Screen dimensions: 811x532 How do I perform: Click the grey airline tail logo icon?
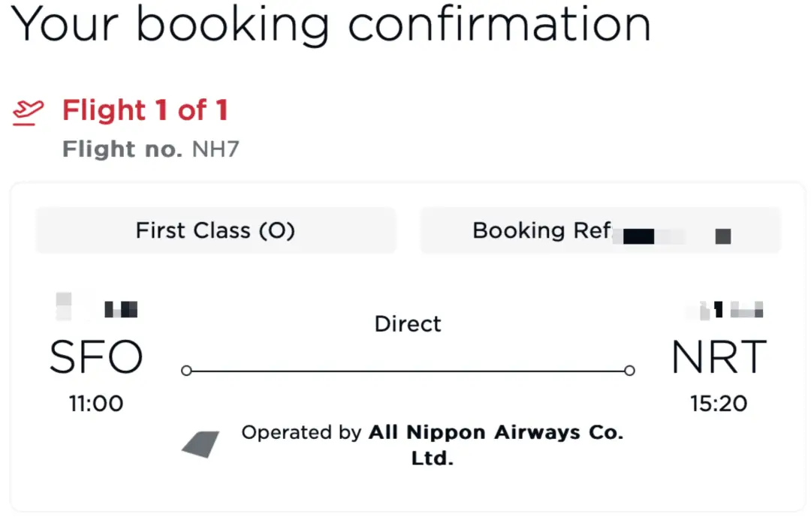(200, 444)
